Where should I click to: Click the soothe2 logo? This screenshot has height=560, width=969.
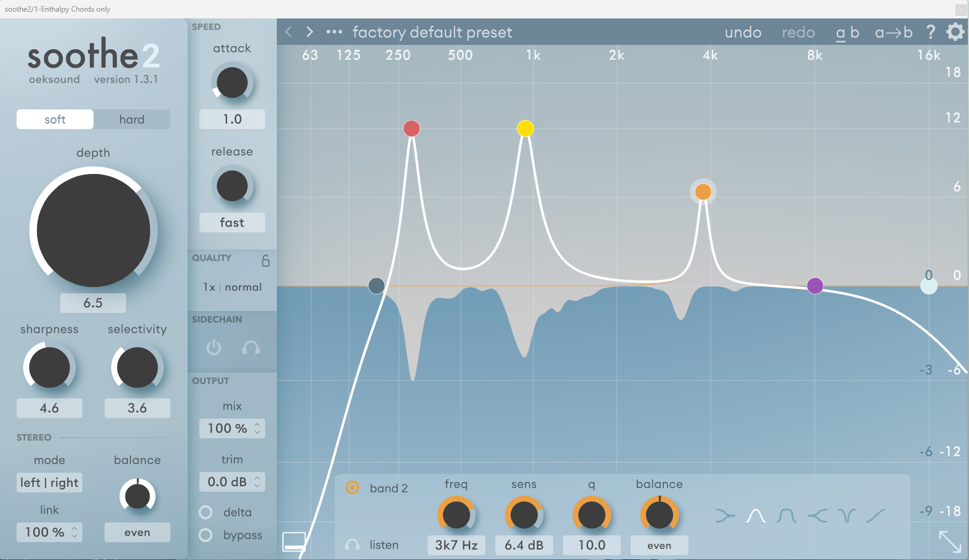(x=94, y=54)
